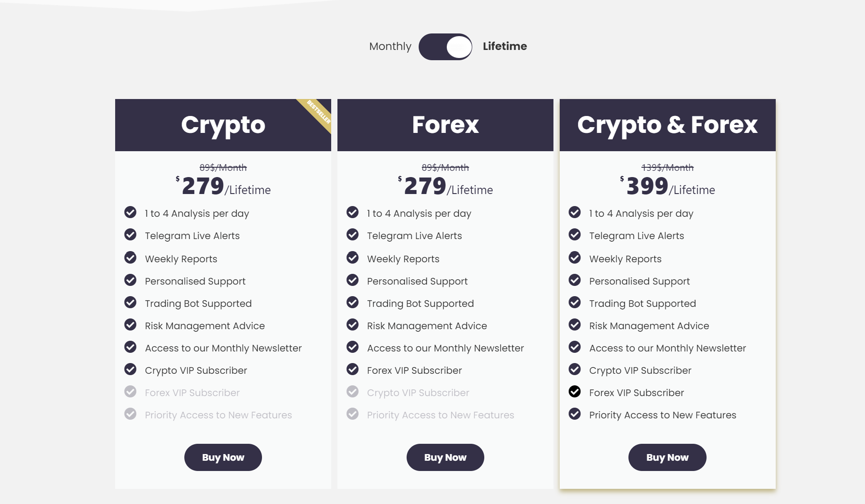Image resolution: width=865 pixels, height=504 pixels.
Task: Click Buy Now button on Crypto & Forex plan
Action: pyautogui.click(x=668, y=457)
